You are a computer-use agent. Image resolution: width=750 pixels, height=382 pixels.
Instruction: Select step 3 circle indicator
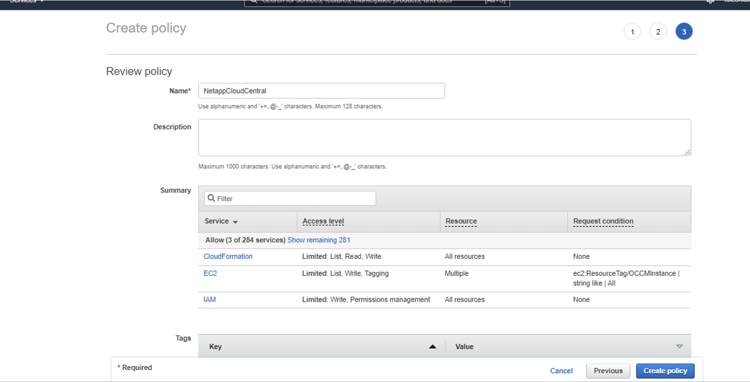(x=684, y=32)
